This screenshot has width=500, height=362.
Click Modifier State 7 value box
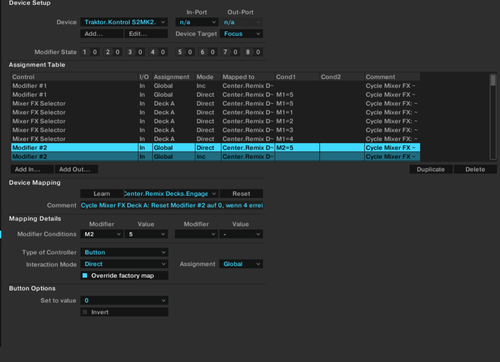[x=235, y=52]
